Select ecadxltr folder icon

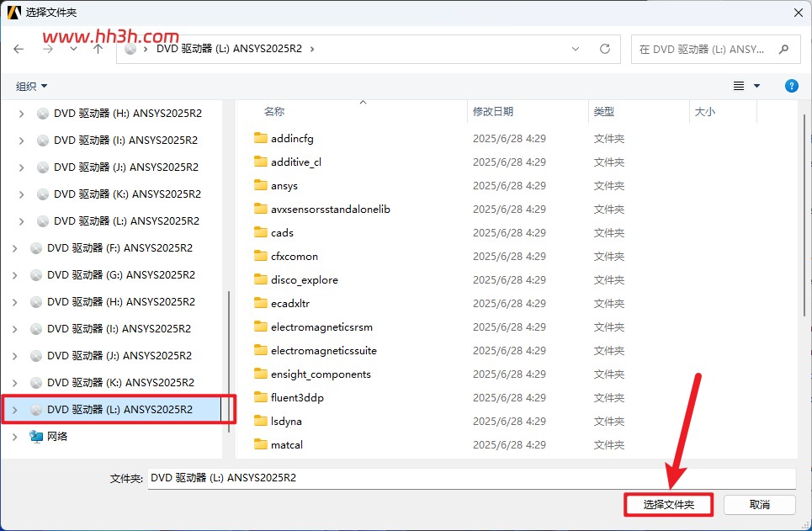(x=261, y=303)
